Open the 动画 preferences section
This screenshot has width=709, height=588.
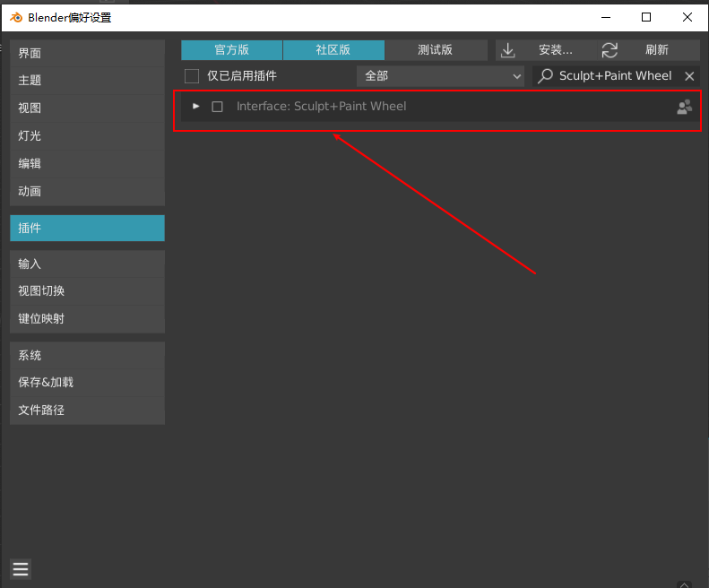pos(87,192)
